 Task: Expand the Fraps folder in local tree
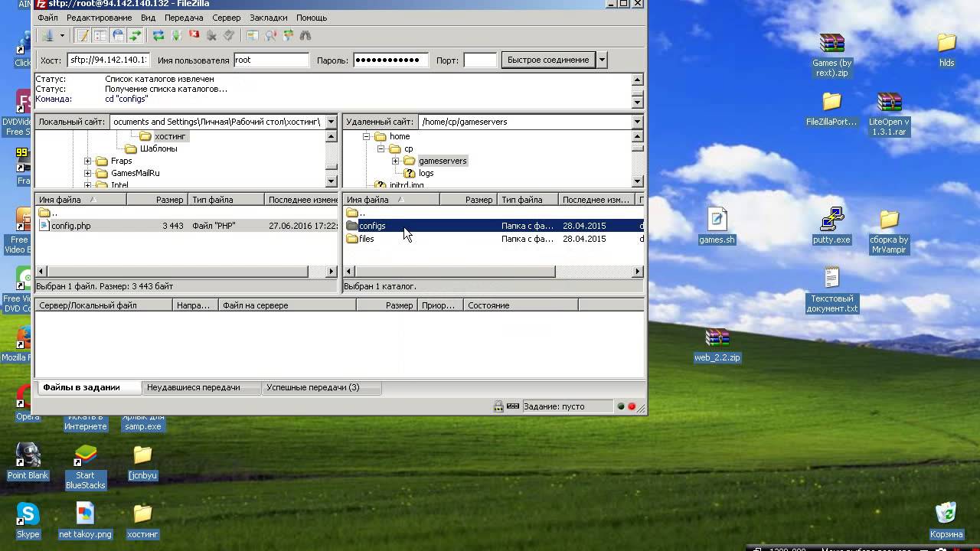pos(87,161)
